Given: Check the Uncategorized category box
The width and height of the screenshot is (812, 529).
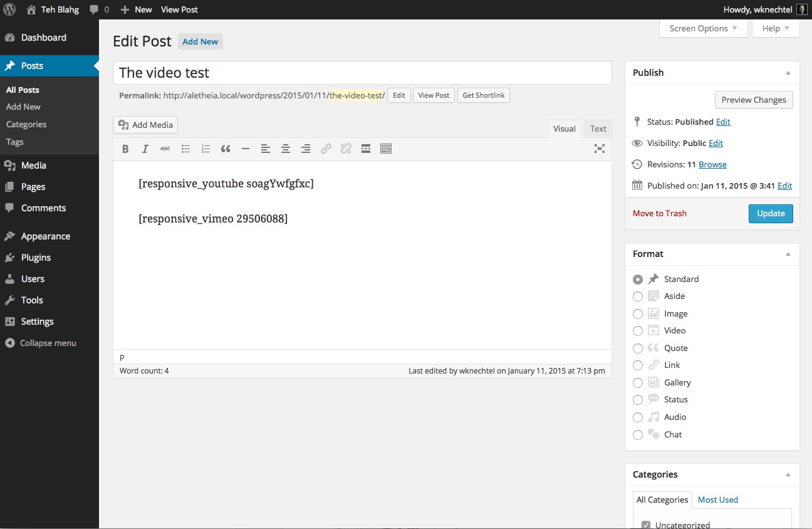Looking at the screenshot, I should click(646, 525).
